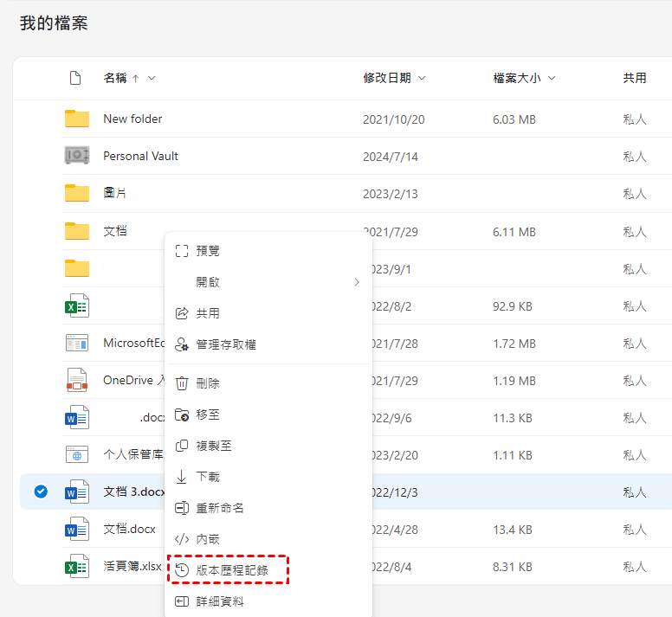Choose 重新命名 in the context menu
Screen dimensions: 672x617
220,508
